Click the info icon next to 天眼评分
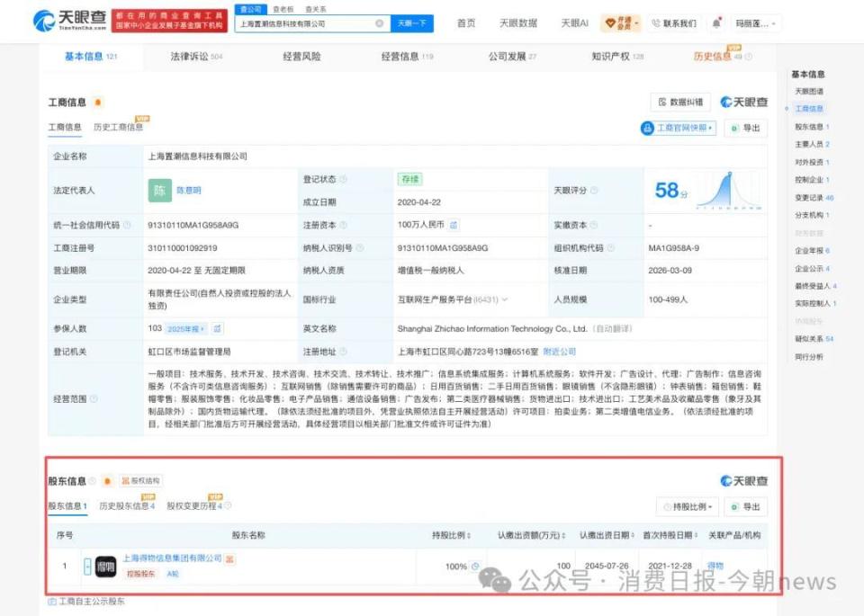Screen dimensions: 864x616 tap(594, 191)
